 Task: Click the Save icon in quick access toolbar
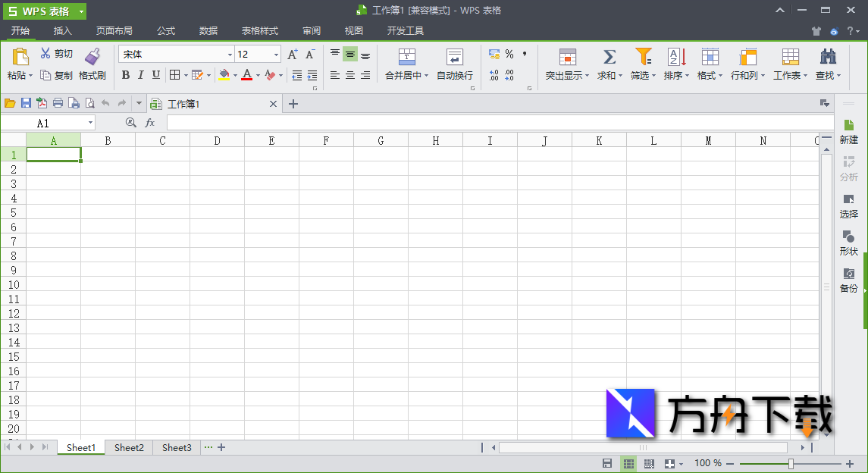coord(25,102)
